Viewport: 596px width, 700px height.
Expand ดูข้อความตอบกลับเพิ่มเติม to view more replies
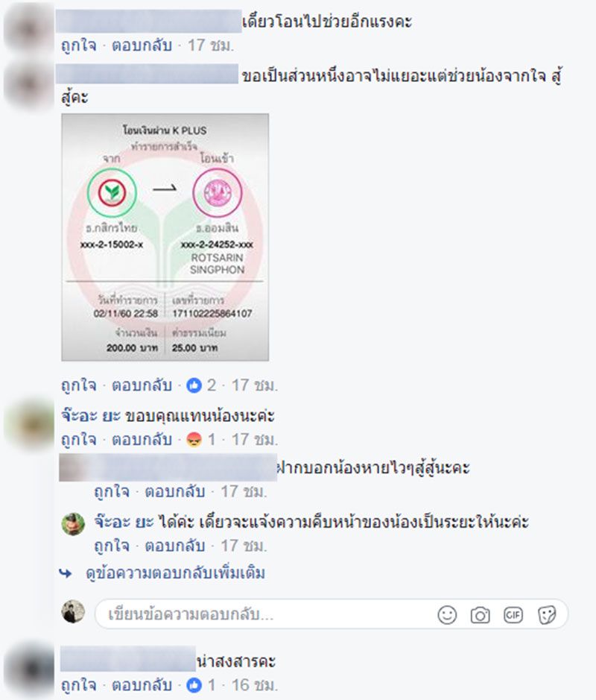pyautogui.click(x=175, y=573)
